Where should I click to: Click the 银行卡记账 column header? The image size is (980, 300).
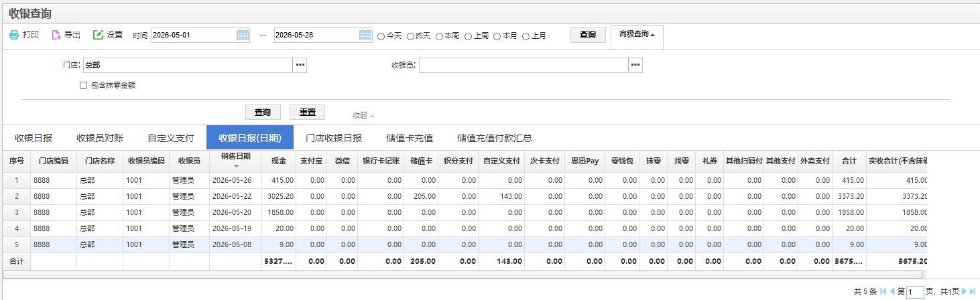(381, 161)
